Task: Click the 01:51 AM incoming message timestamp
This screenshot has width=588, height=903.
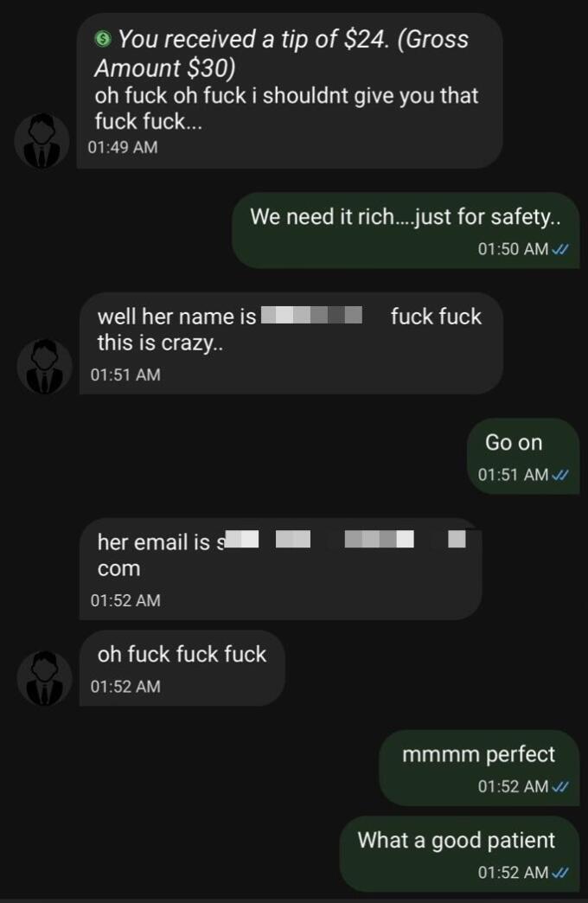Action: point(125,375)
